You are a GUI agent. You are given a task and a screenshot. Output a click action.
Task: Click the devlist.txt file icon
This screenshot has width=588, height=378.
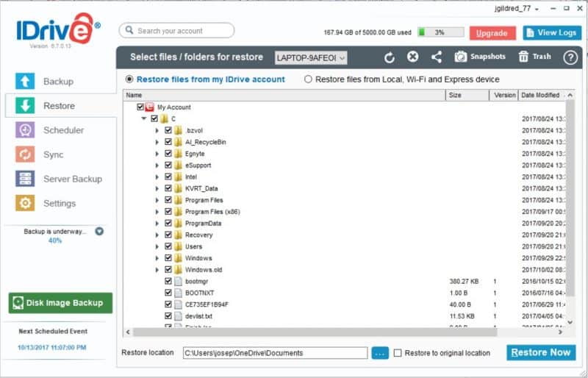178,316
